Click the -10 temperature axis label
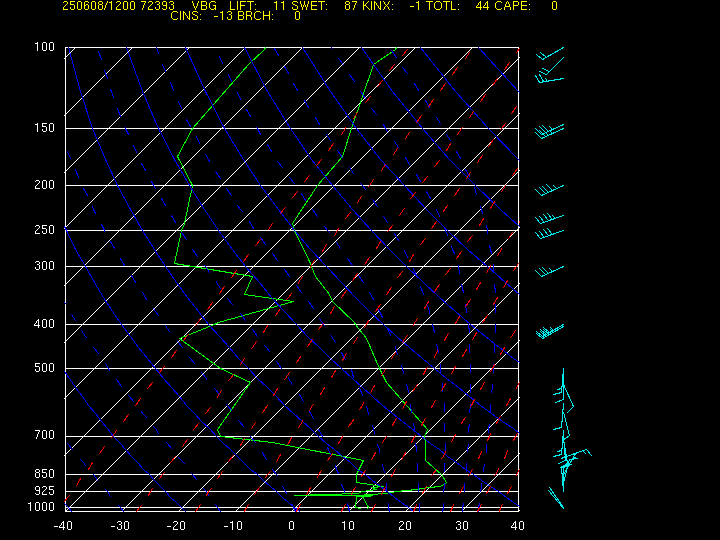The height and width of the screenshot is (540, 720). (x=233, y=526)
